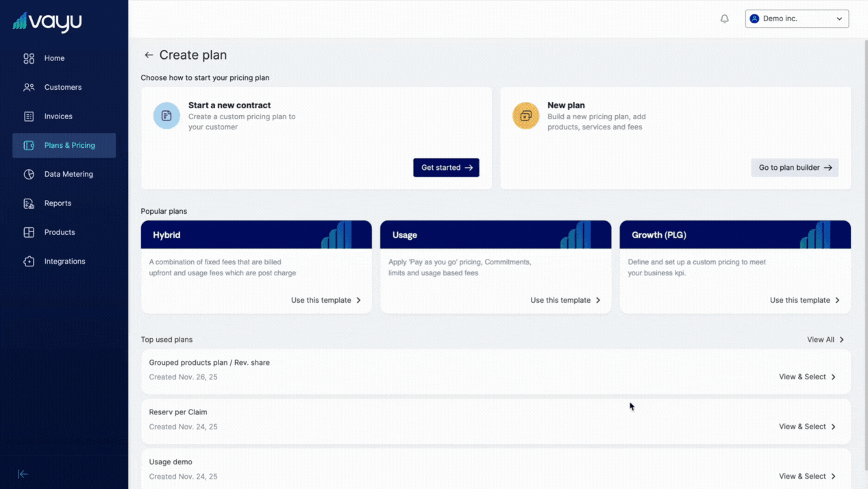Open the Invoices menu item
This screenshot has width=868, height=489.
pyautogui.click(x=58, y=116)
